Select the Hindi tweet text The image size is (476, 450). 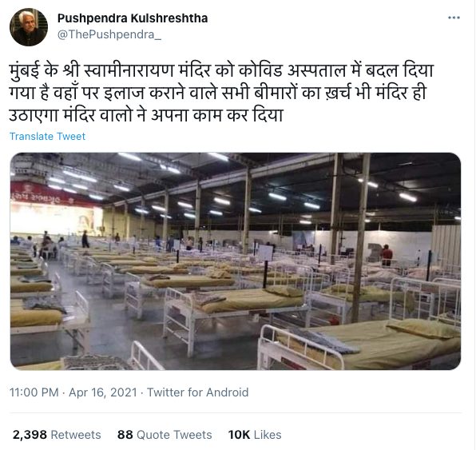(x=221, y=93)
